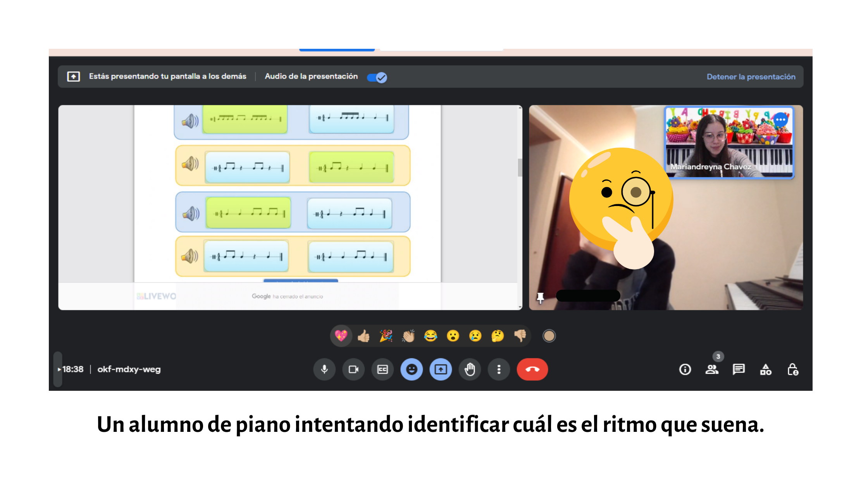Leave the call with red button
The width and height of the screenshot is (868, 488).
[x=532, y=369]
